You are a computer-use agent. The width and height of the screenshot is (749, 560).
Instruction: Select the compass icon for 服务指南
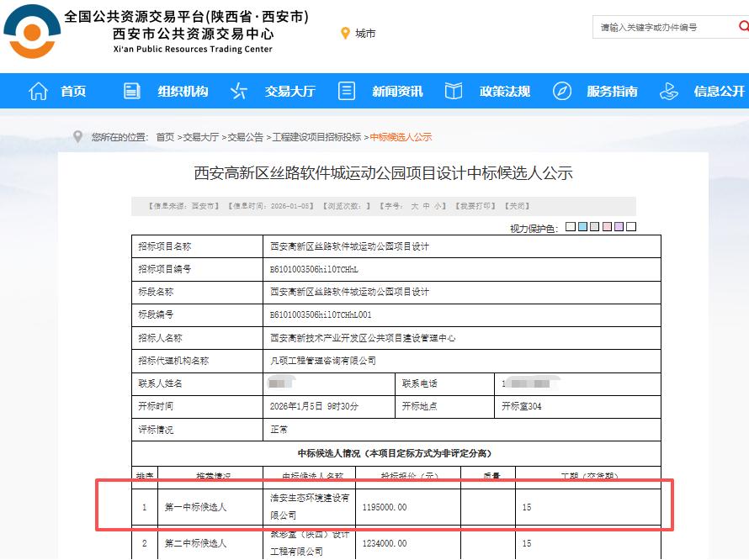561,91
